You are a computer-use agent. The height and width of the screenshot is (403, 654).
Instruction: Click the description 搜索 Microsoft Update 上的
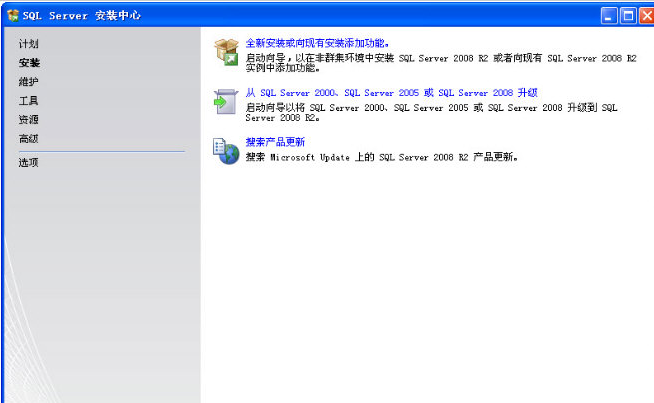point(382,157)
